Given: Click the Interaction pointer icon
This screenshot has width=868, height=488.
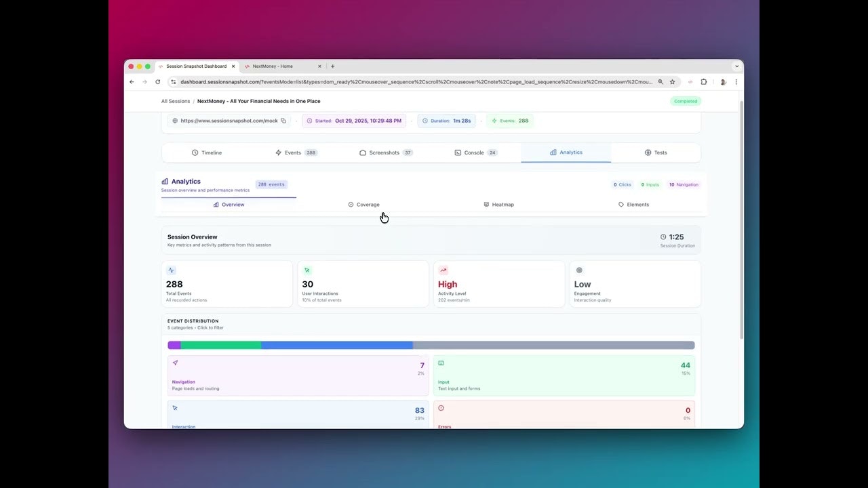Looking at the screenshot, I should (175, 408).
